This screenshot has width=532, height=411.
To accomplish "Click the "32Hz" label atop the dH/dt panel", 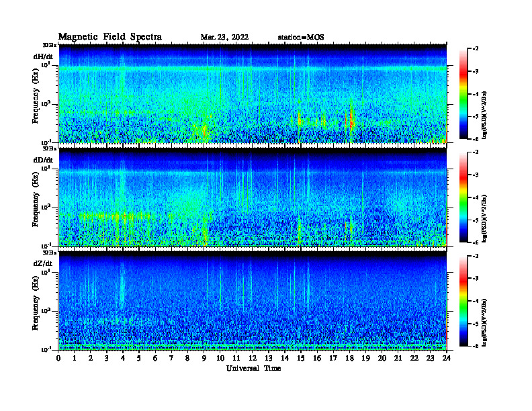I will (x=49, y=45).
